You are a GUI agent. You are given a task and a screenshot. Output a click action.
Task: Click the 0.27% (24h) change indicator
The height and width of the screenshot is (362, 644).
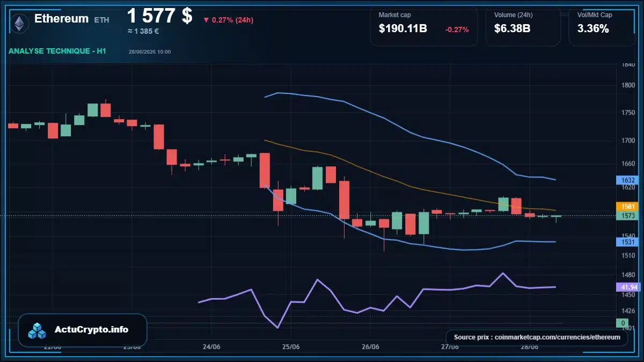pos(228,20)
